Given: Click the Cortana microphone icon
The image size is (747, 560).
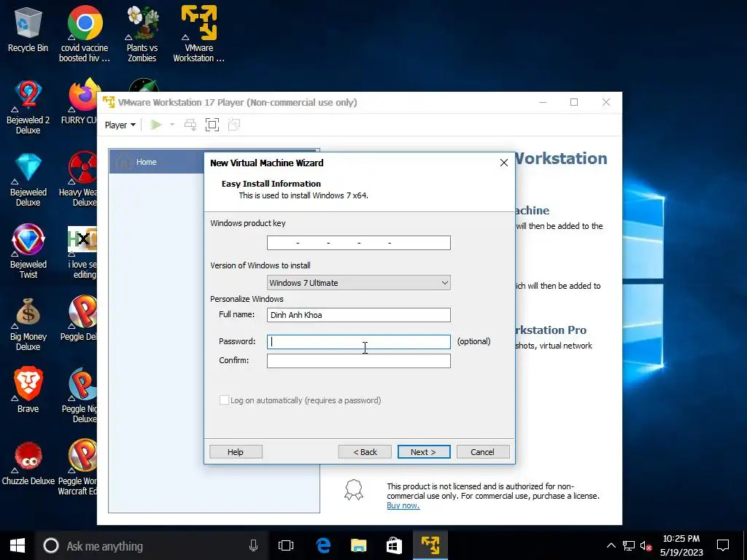Looking at the screenshot, I should (x=253, y=545).
